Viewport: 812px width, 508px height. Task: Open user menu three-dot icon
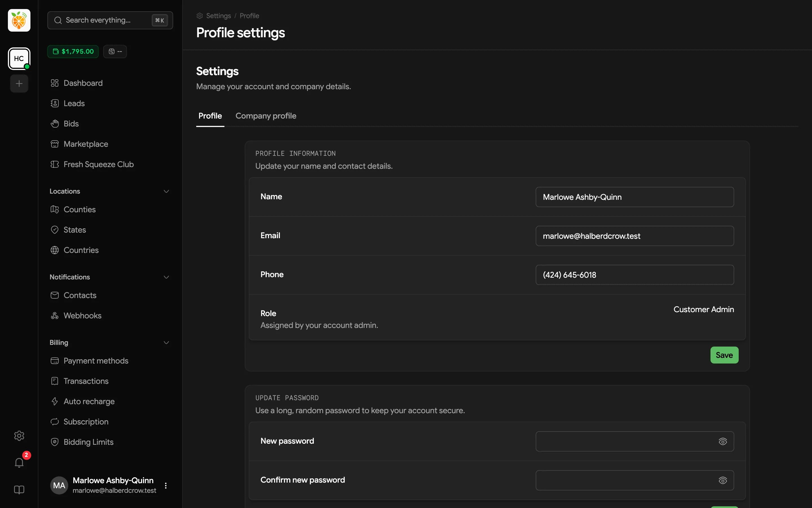(x=166, y=485)
